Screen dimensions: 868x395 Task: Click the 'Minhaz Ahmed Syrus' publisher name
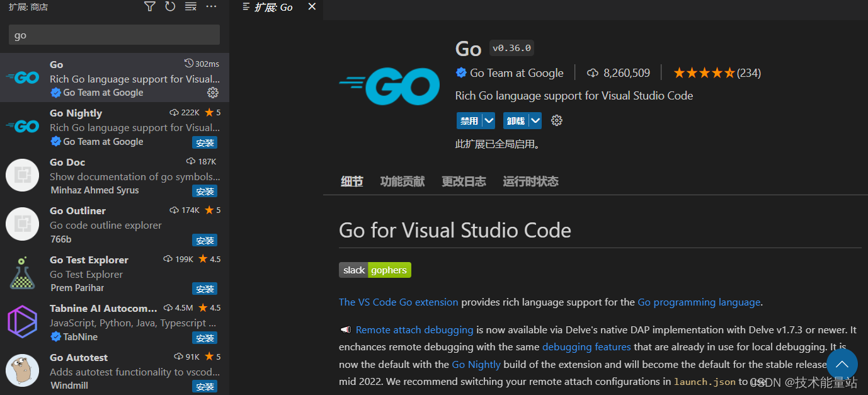tap(94, 190)
